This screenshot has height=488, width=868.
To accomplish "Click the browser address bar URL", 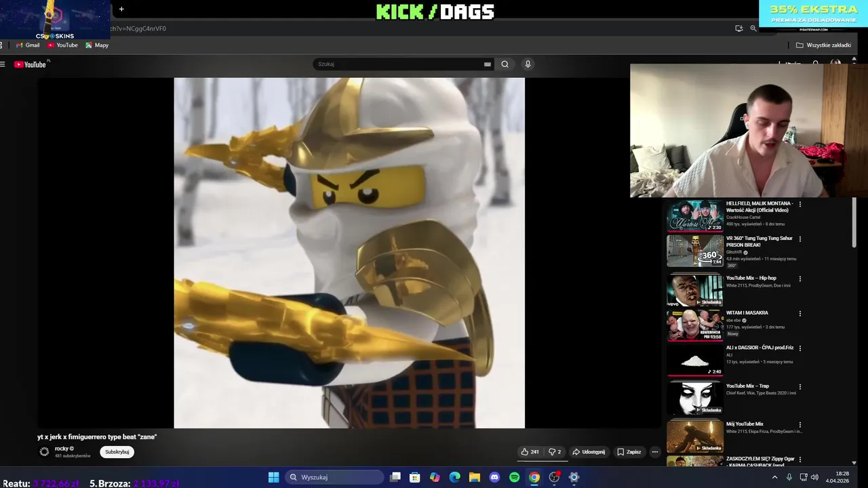I will [139, 28].
